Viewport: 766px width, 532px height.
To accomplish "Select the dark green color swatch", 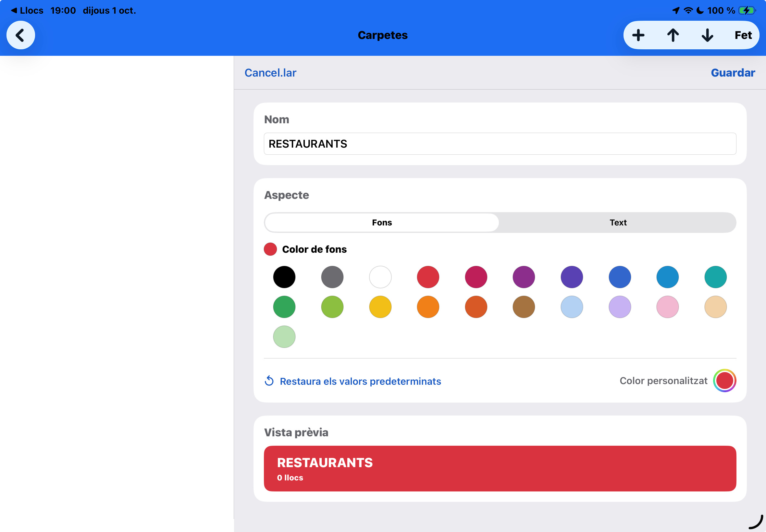I will [x=284, y=307].
